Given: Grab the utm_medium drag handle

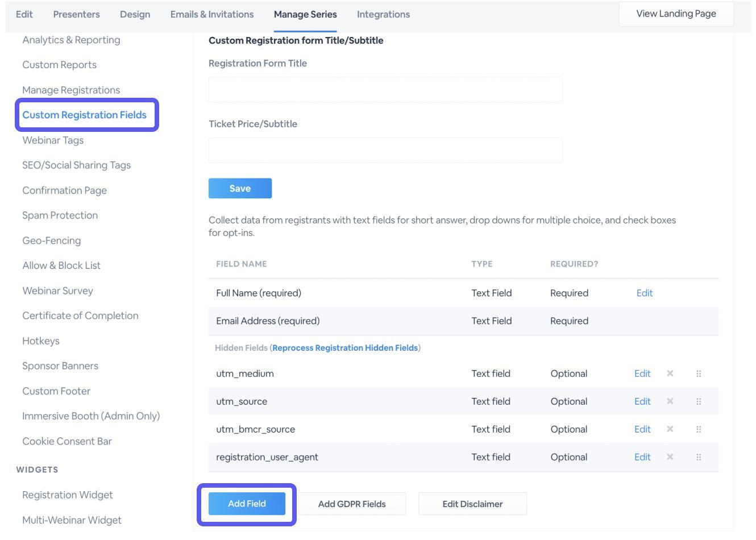Looking at the screenshot, I should (699, 373).
